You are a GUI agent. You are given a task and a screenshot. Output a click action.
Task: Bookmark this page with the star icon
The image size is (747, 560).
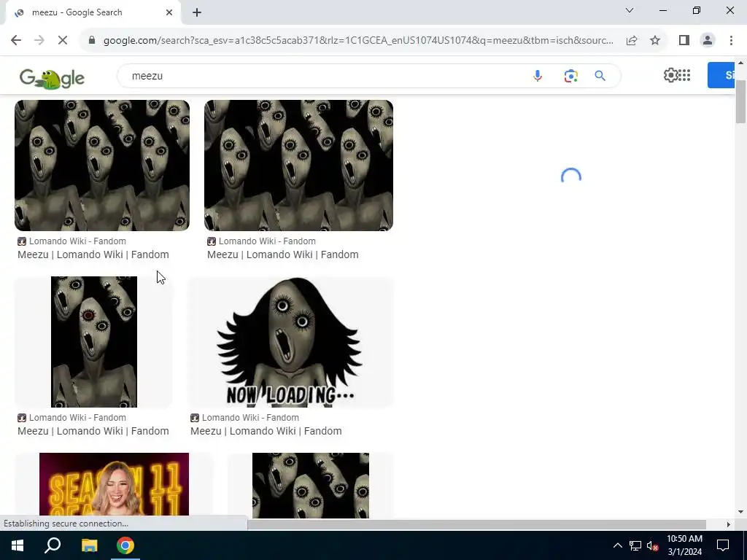pyautogui.click(x=655, y=41)
